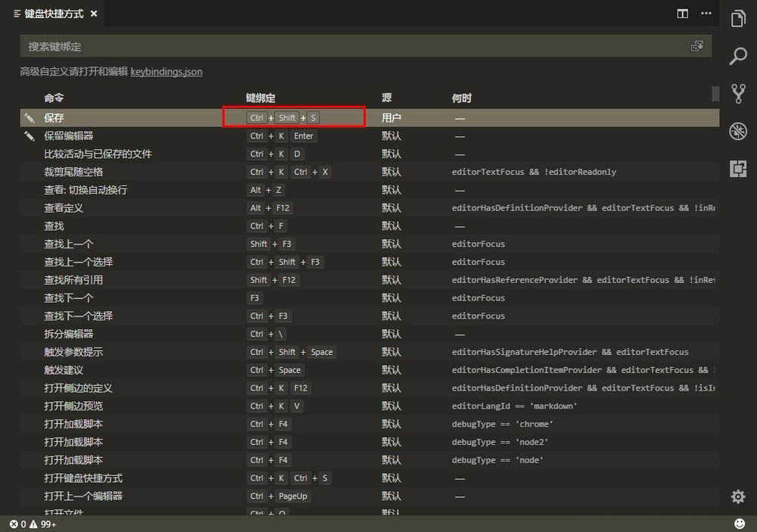757x532 pixels.
Task: Open the Debug view in the activity bar
Action: pyautogui.click(x=738, y=131)
